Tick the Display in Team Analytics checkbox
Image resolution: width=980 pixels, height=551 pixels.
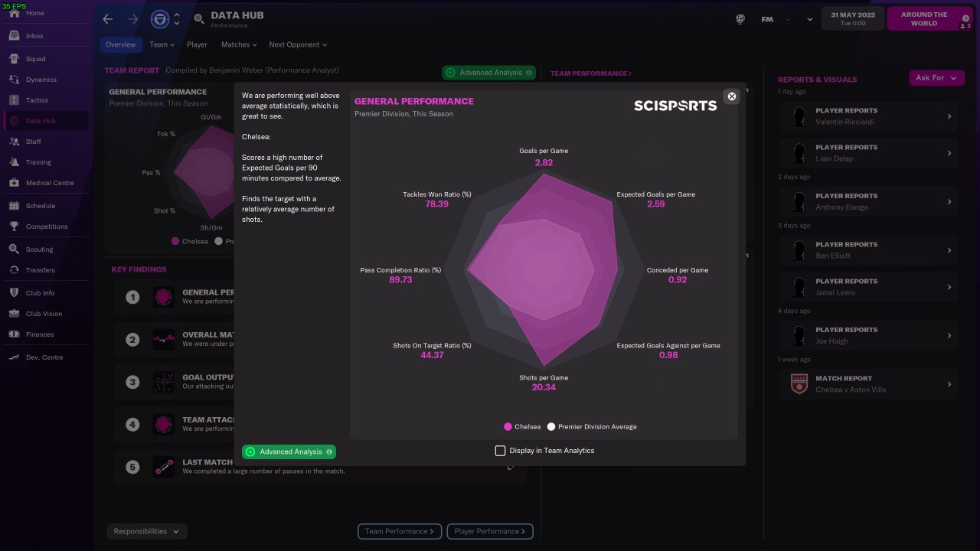tap(500, 451)
